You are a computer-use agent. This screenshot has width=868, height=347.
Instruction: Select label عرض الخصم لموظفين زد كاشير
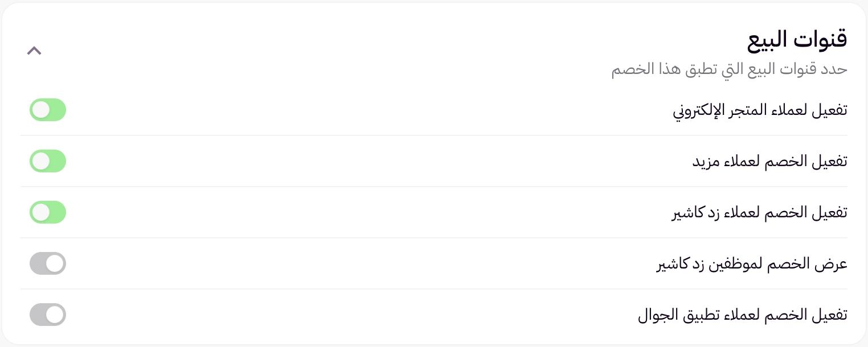coord(752,264)
